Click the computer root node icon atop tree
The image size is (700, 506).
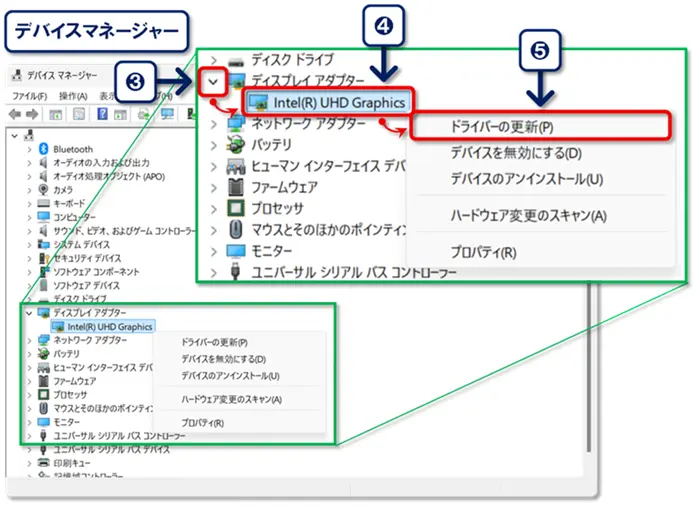pyautogui.click(x=29, y=135)
